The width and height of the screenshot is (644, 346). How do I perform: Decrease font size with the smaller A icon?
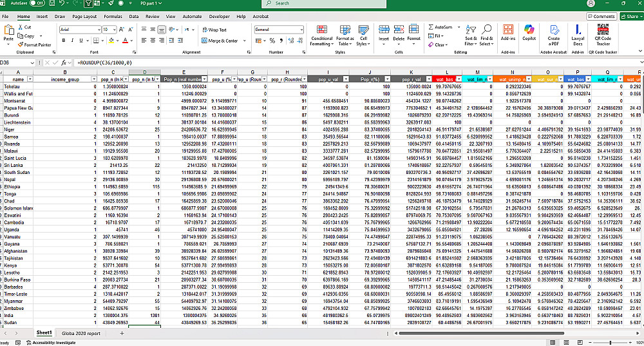click(x=131, y=30)
